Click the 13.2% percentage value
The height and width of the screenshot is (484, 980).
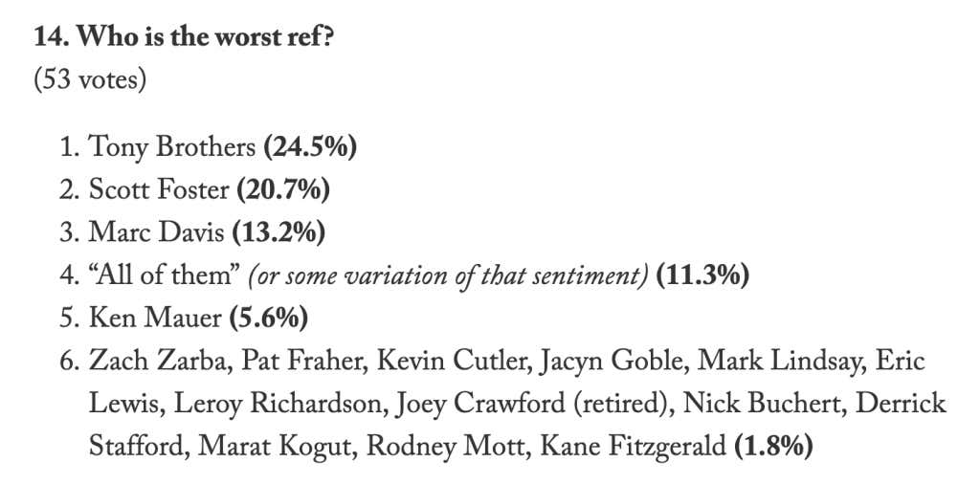click(x=278, y=233)
